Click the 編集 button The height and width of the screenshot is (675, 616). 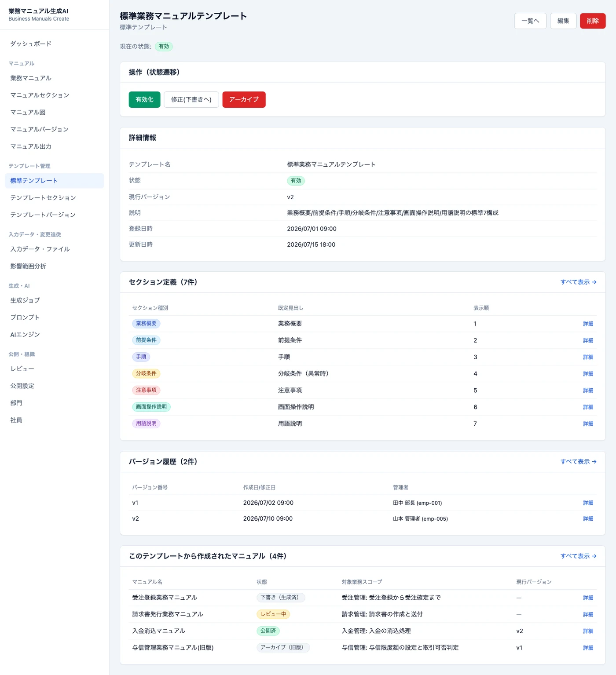click(x=563, y=21)
